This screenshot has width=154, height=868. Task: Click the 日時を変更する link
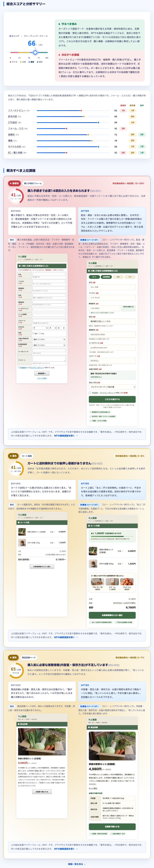(x=96, y=377)
